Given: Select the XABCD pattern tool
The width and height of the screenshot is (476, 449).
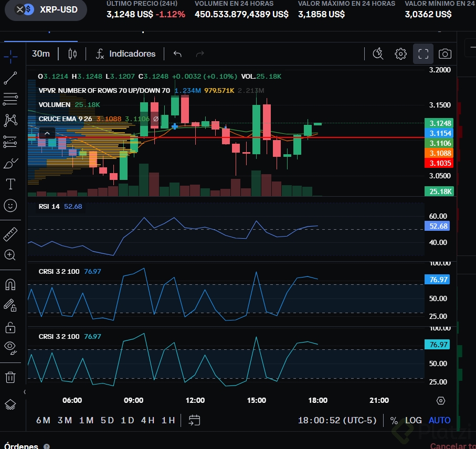Looking at the screenshot, I should tap(10, 121).
